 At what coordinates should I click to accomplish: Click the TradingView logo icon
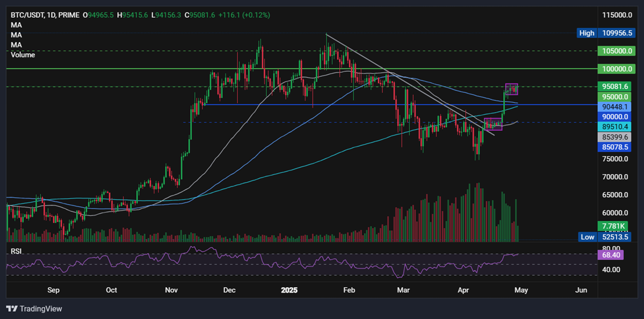click(12, 308)
